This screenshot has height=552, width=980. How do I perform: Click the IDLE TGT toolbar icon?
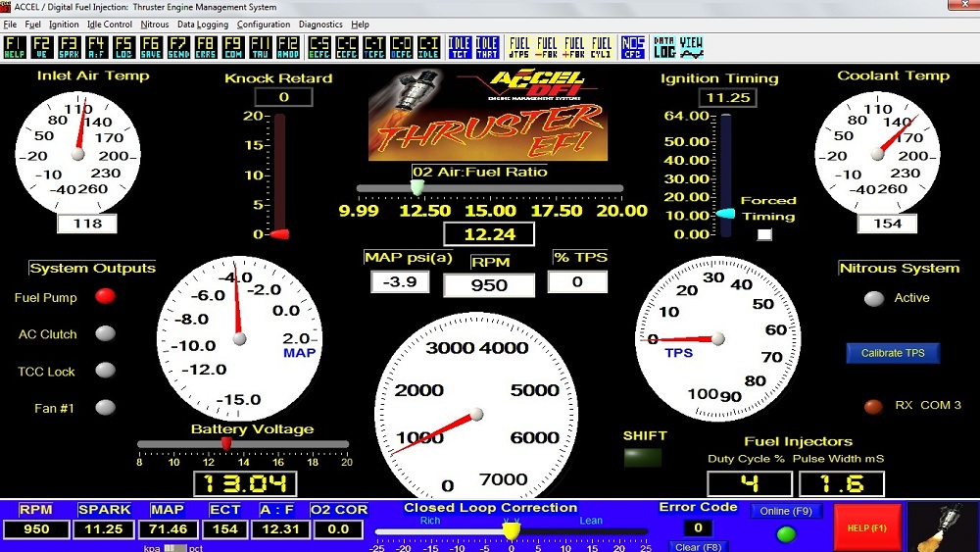tap(460, 47)
